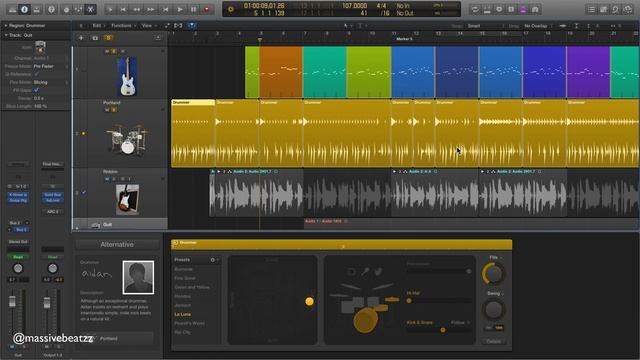Select the La Luna preset
Screen dimensions: 640x360
click(x=182, y=314)
